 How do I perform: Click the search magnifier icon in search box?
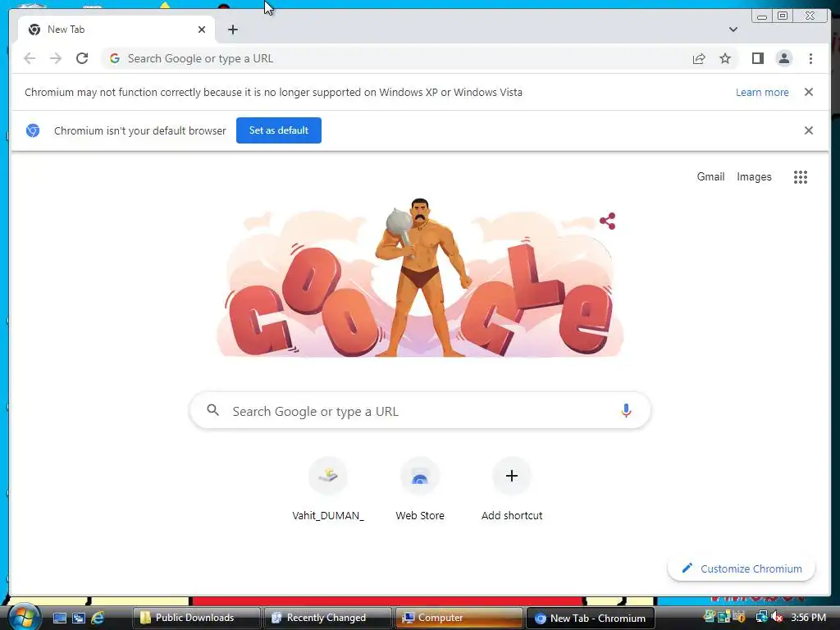coord(212,410)
